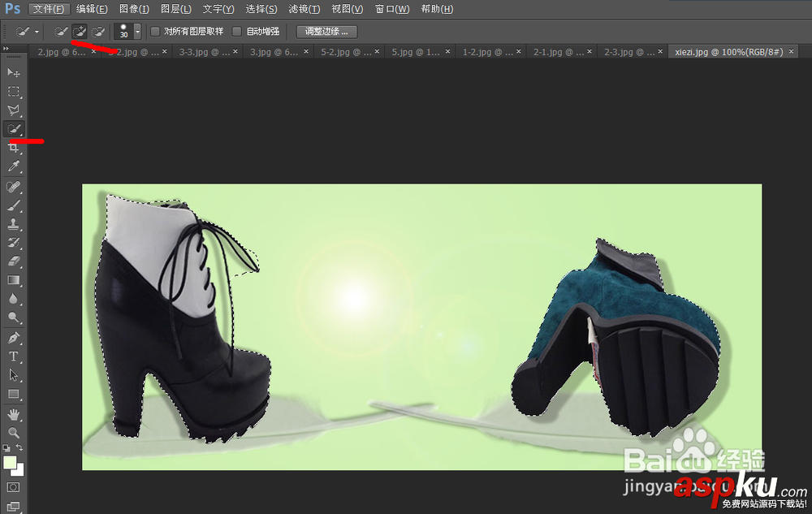Screen dimensions: 812x514
Task: Switch to subtract from selection mode
Action: click(x=97, y=31)
